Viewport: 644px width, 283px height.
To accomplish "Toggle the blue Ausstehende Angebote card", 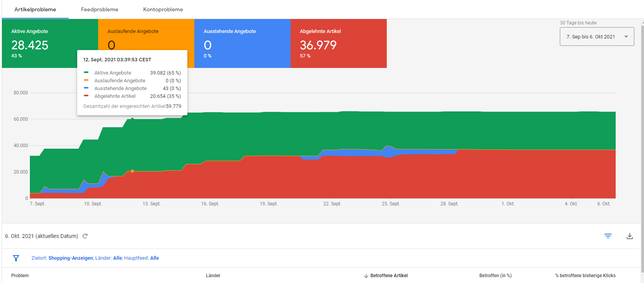I will coord(242,43).
